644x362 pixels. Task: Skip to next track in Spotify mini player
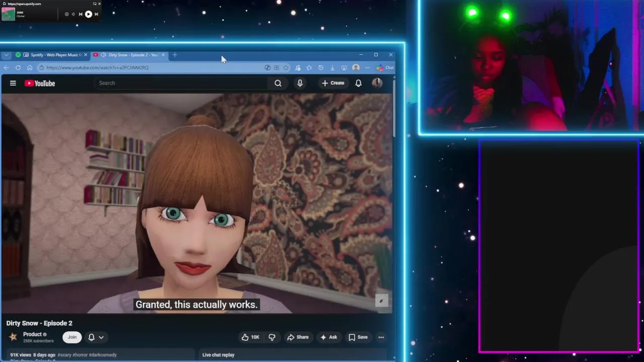[96, 14]
